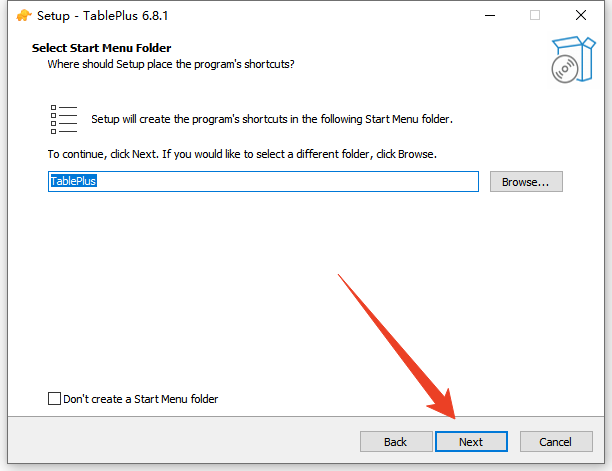This screenshot has height=471, width=612.
Task: Minimize the Setup window
Action: point(490,16)
